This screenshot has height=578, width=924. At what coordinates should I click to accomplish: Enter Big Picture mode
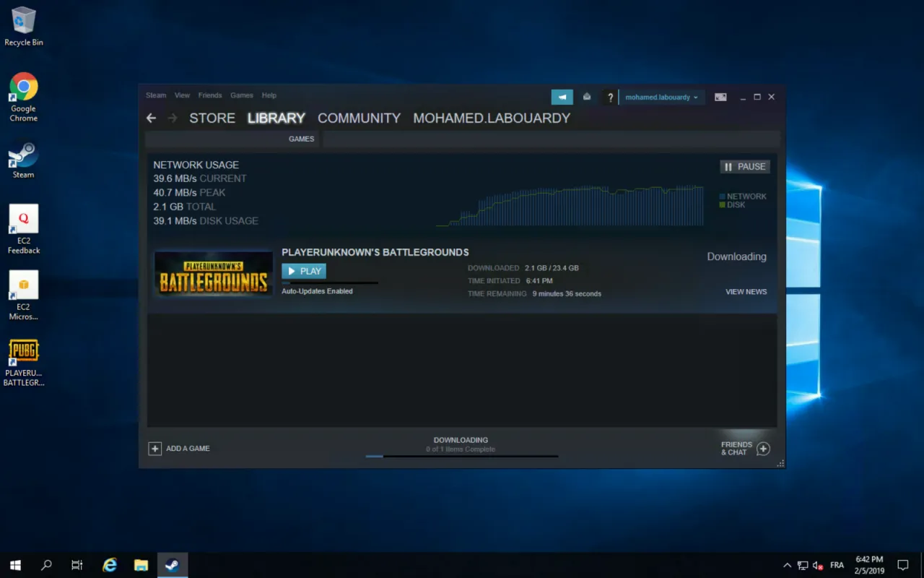pos(720,96)
